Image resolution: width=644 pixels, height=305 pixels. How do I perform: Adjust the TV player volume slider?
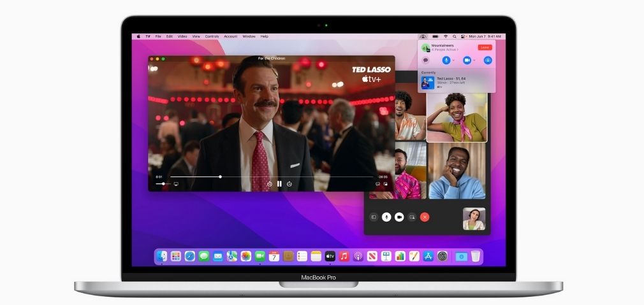click(x=163, y=184)
